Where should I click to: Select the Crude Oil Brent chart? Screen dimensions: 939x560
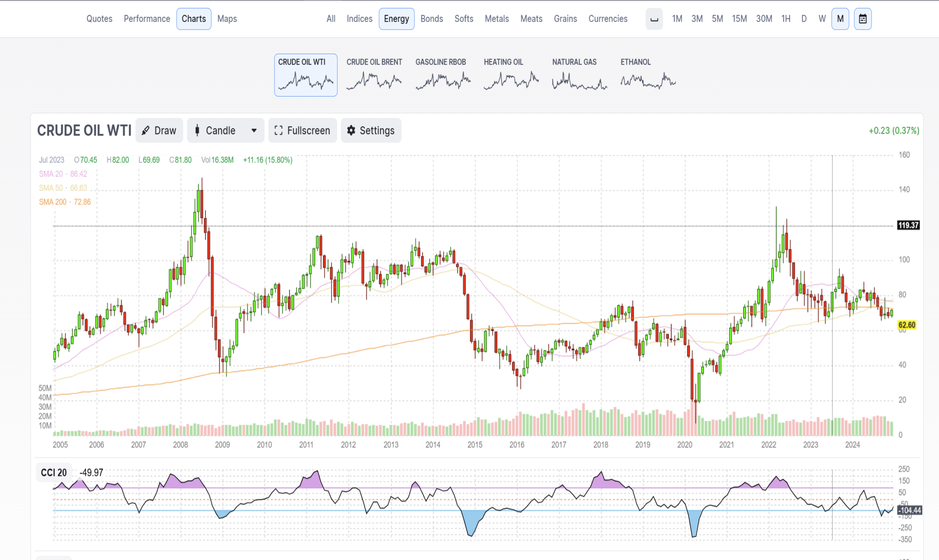[374, 75]
